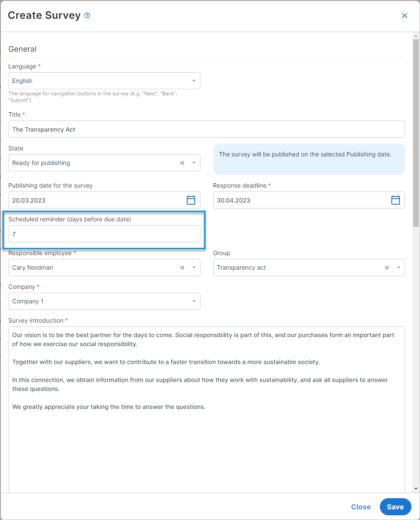The height and width of the screenshot is (520, 420).
Task: Clear the Ready for publishing state
Action: (x=182, y=163)
